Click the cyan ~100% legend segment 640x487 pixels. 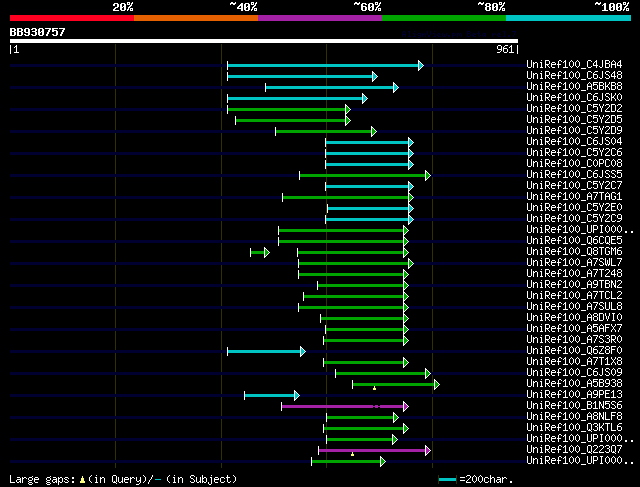569,18
